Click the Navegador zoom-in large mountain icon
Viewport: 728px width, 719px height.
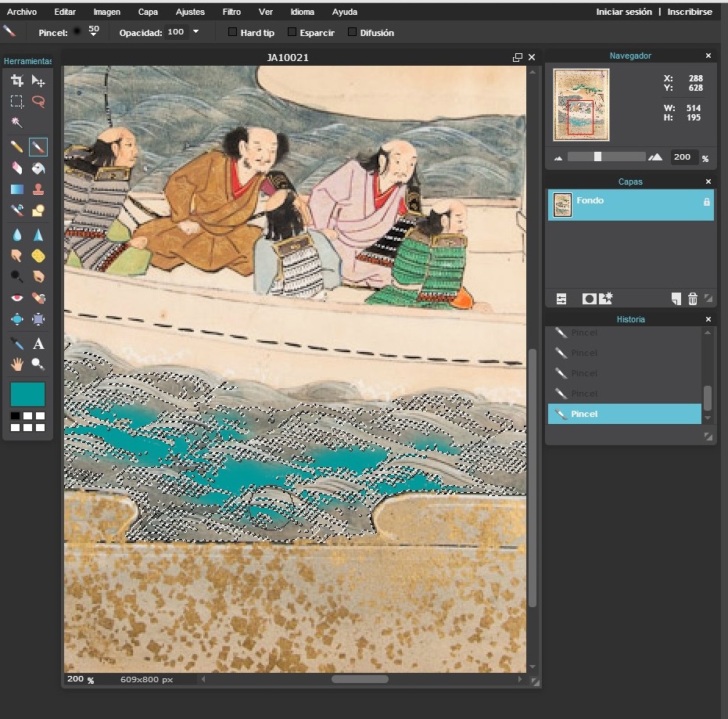click(655, 157)
